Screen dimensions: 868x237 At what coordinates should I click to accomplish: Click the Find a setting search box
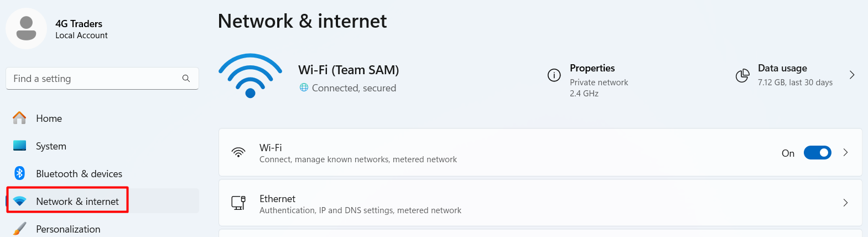point(94,79)
